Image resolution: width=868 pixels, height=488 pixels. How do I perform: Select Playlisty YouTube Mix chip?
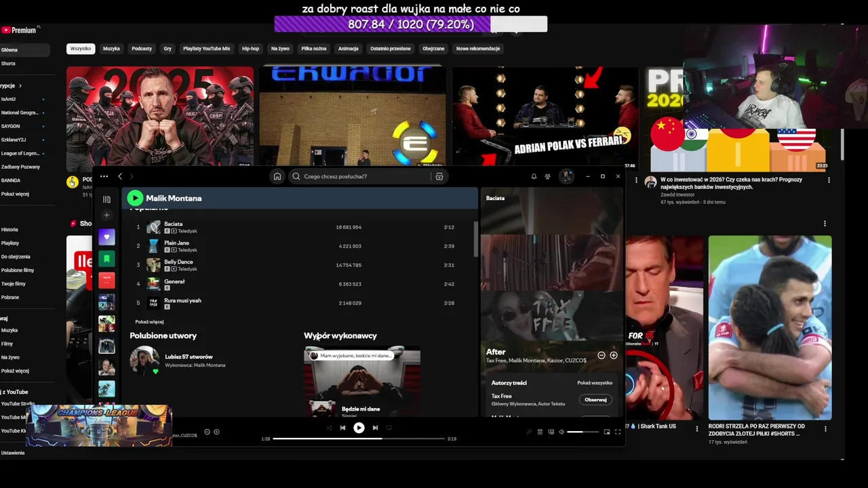coord(207,49)
